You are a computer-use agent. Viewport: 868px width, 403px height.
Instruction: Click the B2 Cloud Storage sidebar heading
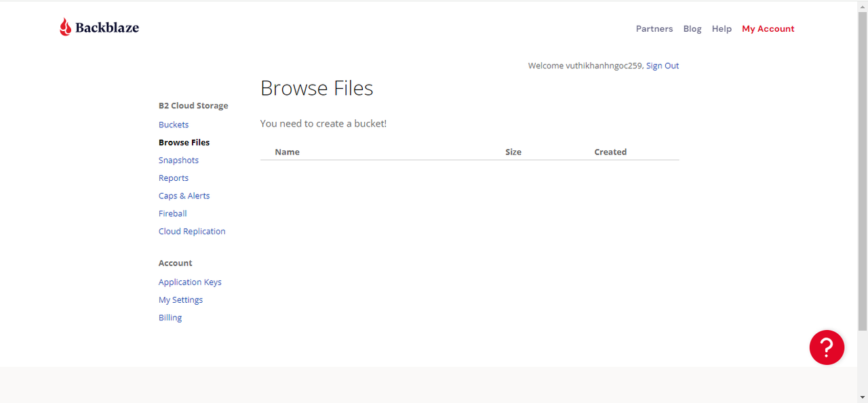point(193,106)
